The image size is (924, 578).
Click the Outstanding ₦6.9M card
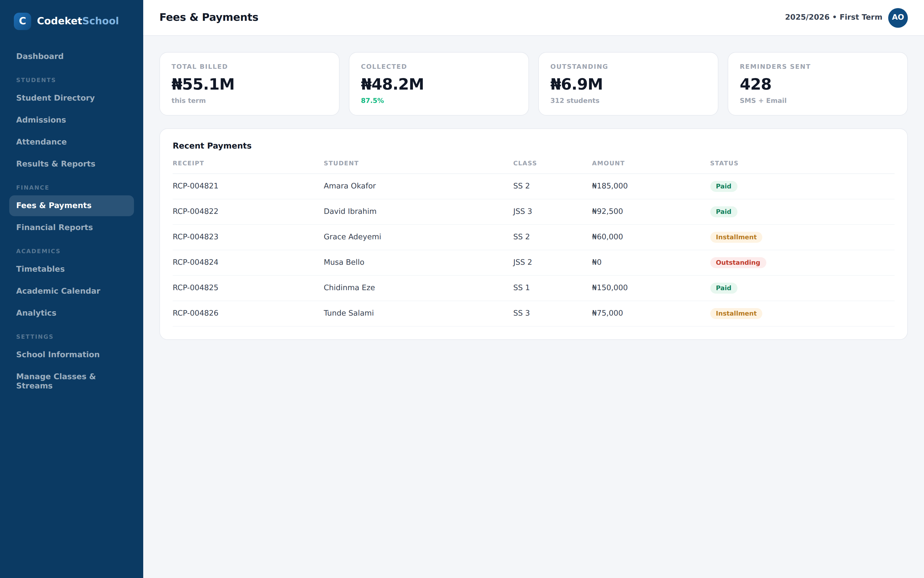[x=628, y=84]
